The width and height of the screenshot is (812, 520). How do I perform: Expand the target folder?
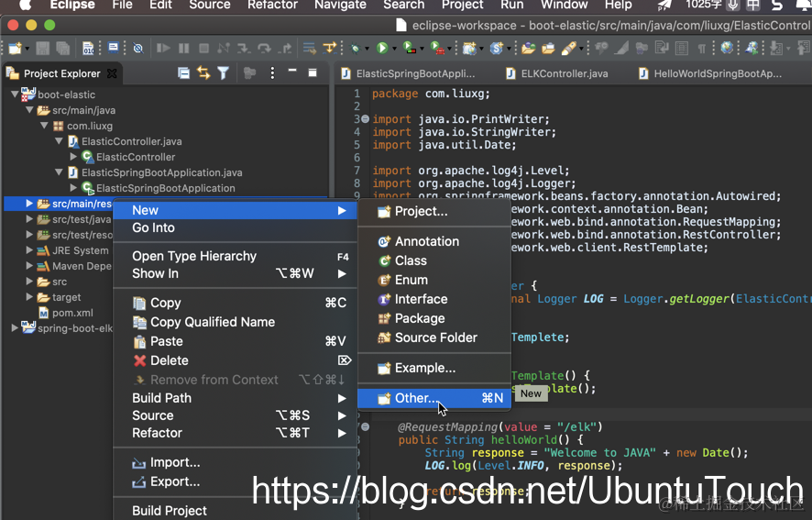pyautogui.click(x=29, y=296)
